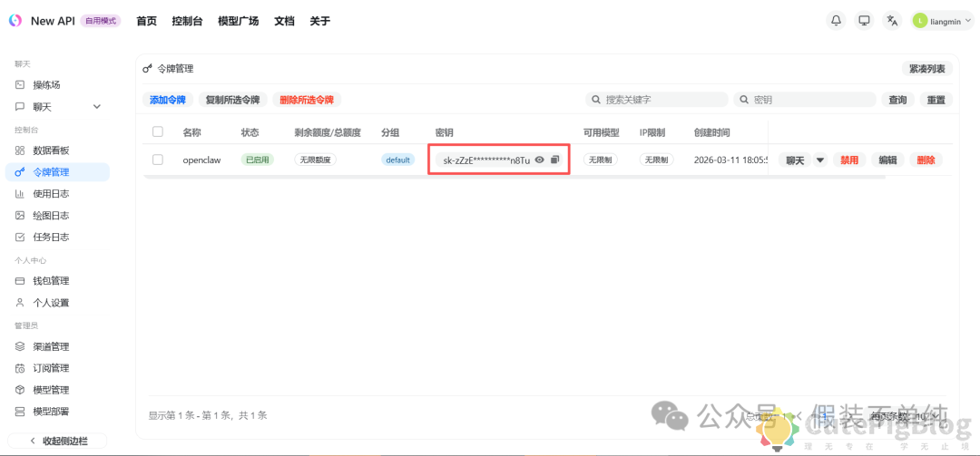Click the 模型管理 cube icon
Image resolution: width=980 pixels, height=456 pixels.
[20, 390]
